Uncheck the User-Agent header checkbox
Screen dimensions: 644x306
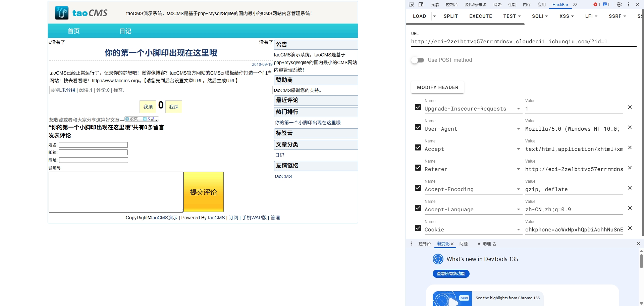click(x=418, y=127)
